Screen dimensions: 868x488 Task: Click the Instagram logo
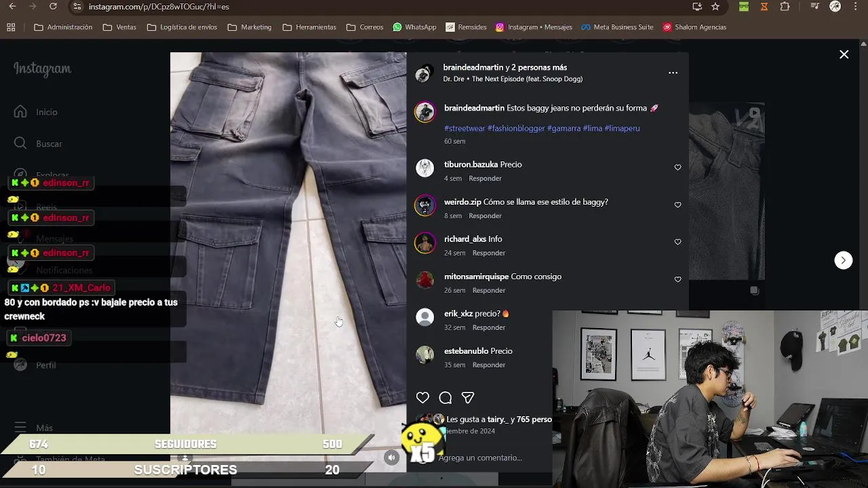[42, 69]
